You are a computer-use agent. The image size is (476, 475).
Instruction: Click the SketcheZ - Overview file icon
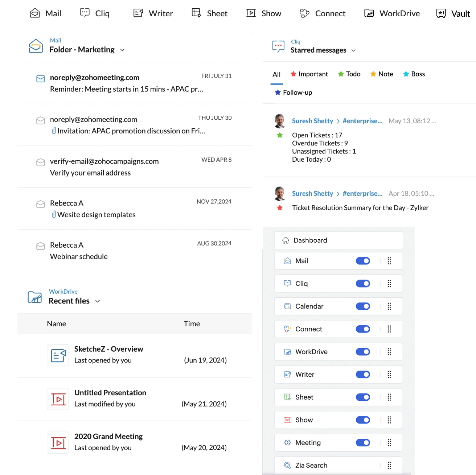[x=58, y=355]
